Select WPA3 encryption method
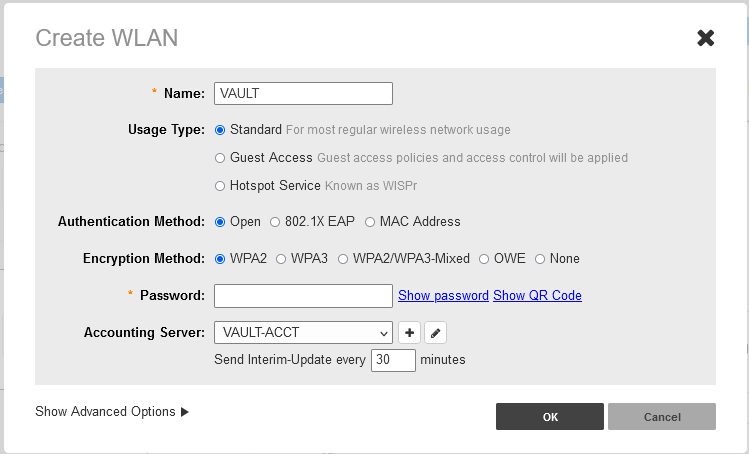Image resolution: width=749 pixels, height=454 pixels. (x=282, y=259)
